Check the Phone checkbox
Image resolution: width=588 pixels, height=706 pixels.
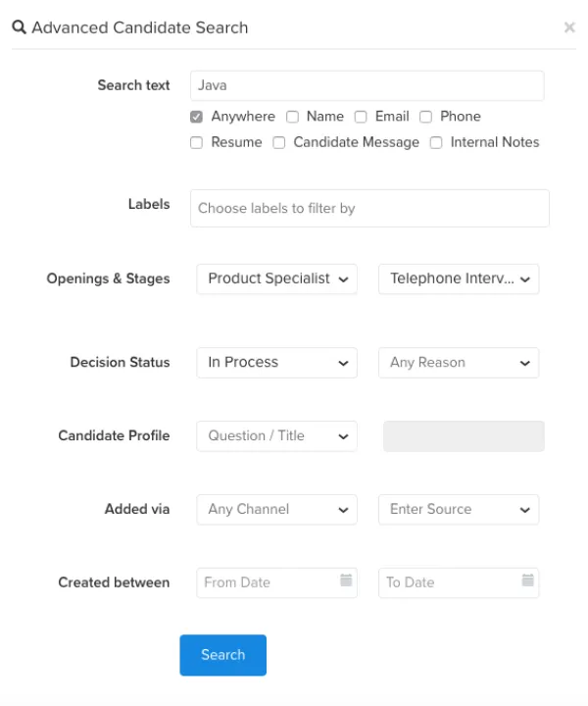coord(426,117)
